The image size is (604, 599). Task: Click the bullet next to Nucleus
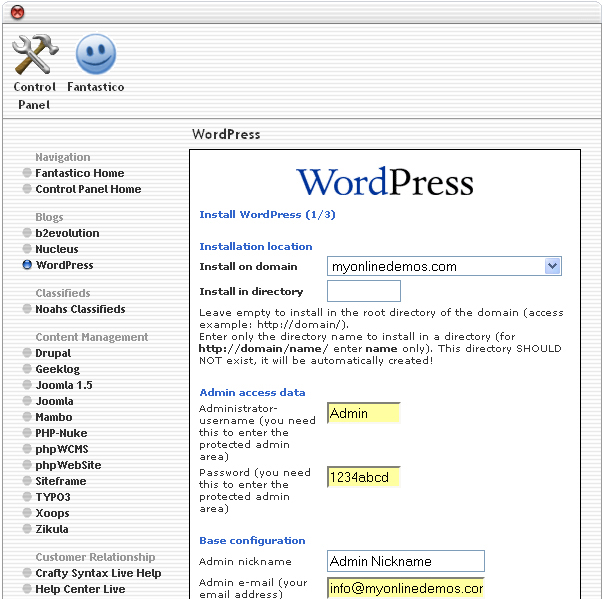(27, 249)
